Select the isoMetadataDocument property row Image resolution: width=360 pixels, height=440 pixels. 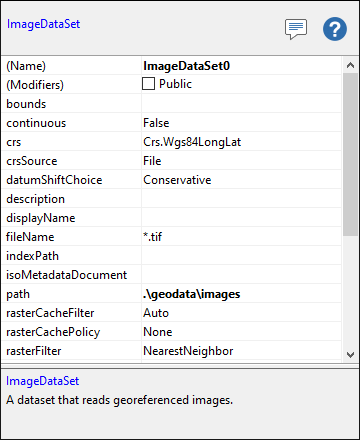pyautogui.click(x=171, y=275)
